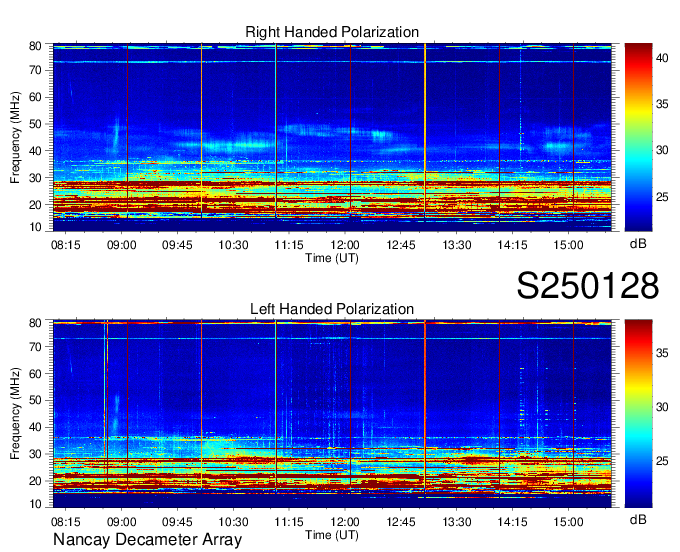Click the "Right Handed Polarization" plot title
Viewport: 680px width, 552px height.
(332, 32)
